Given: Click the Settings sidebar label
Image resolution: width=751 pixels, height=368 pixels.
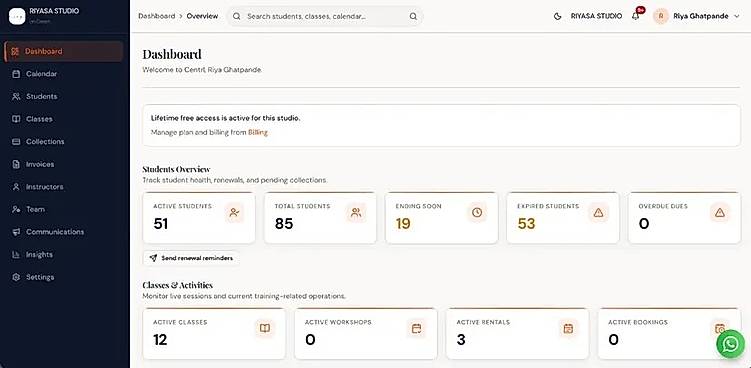Looking at the screenshot, I should 40,277.
